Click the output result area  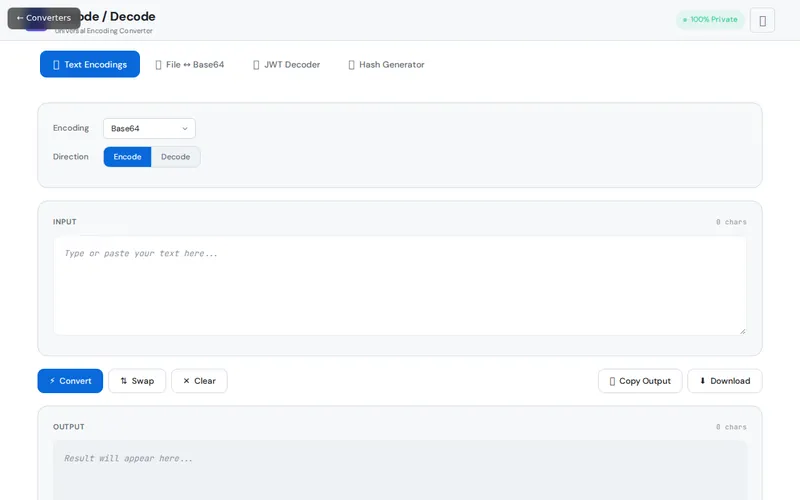click(x=400, y=470)
